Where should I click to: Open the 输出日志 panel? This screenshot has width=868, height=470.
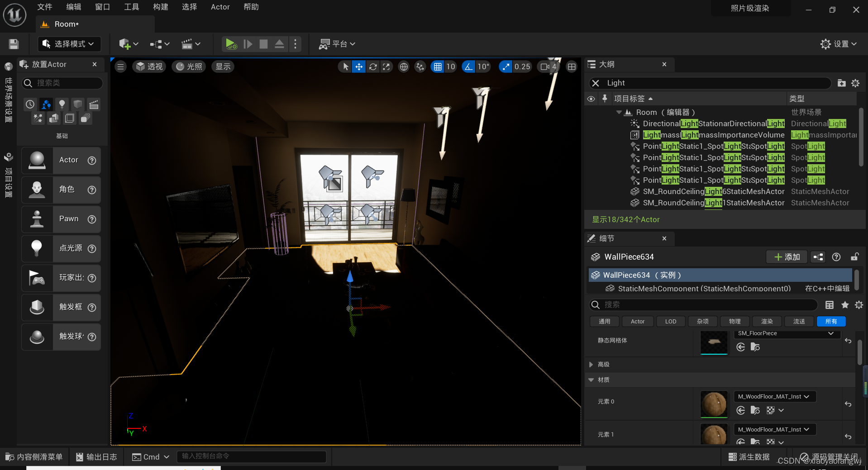(x=96, y=457)
